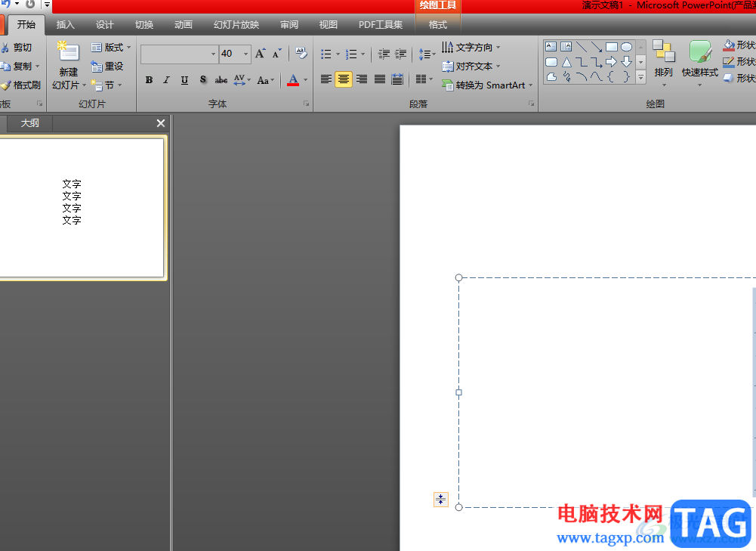Align text right
This screenshot has height=551, width=756.
(x=362, y=79)
